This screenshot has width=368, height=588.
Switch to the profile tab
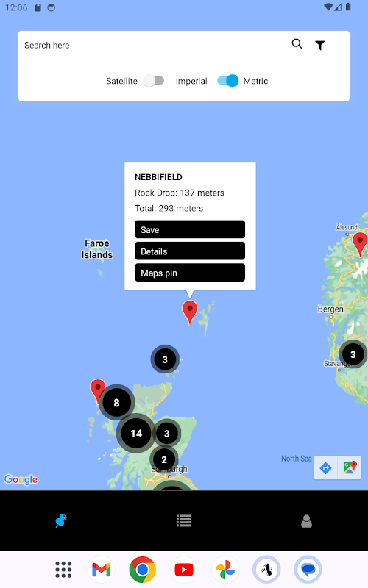pos(306,520)
